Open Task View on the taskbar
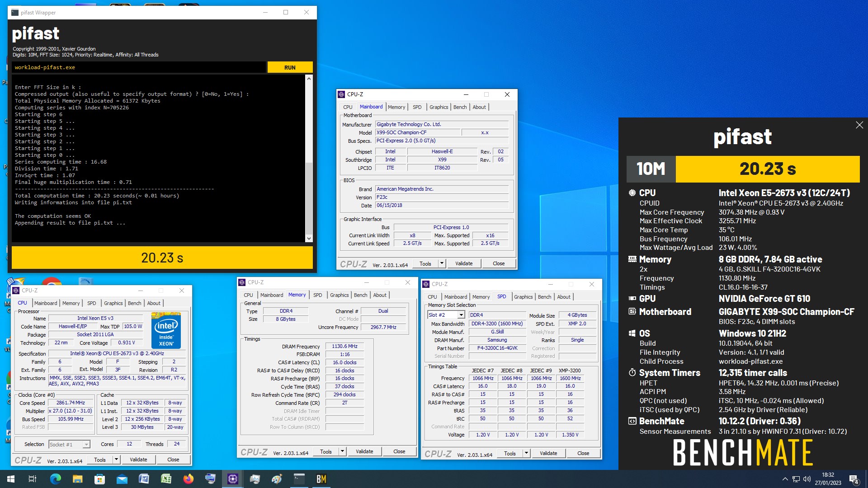Screen dimensions: 868x488 (x=33, y=479)
